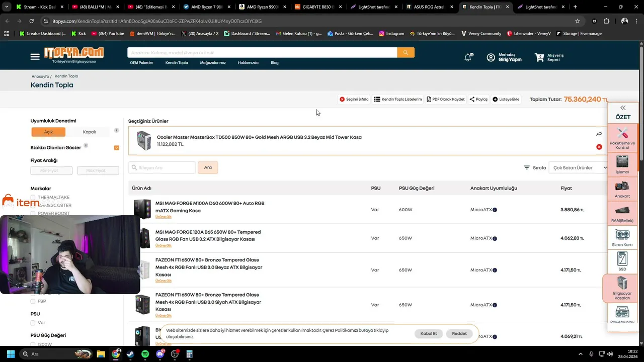This screenshot has width=644, height=362.
Task: Select RAM(Bellek) icon in summary sidebar
Action: [x=622, y=213]
